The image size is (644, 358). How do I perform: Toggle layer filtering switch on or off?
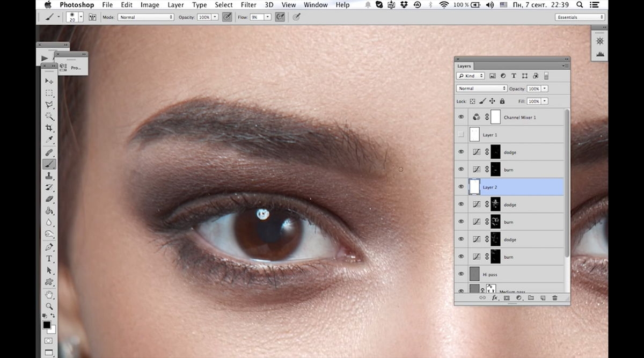click(x=546, y=76)
